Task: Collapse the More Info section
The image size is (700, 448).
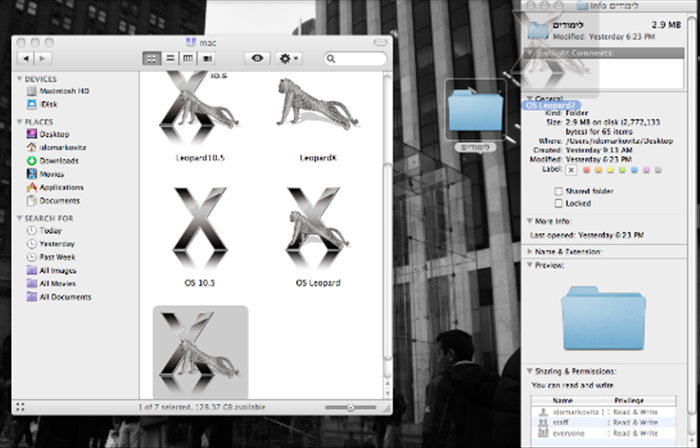Action: click(x=529, y=221)
